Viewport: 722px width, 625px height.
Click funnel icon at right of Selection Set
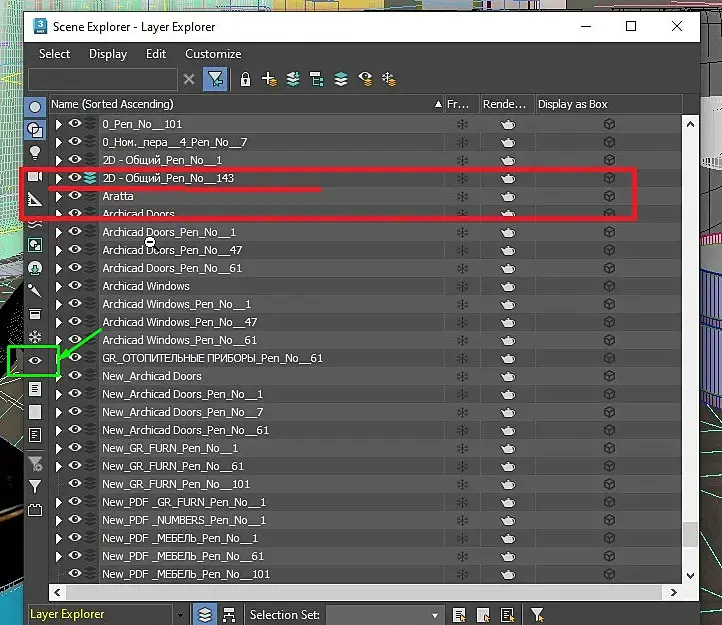click(537, 615)
